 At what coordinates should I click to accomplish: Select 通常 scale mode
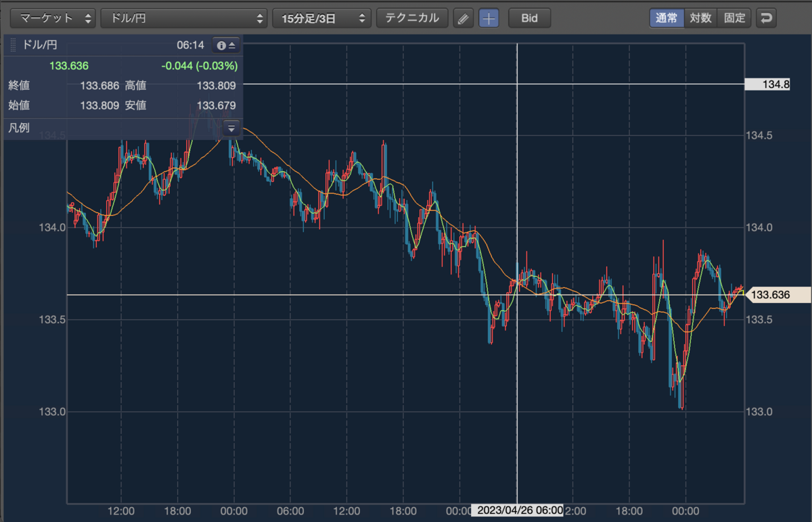pos(667,18)
